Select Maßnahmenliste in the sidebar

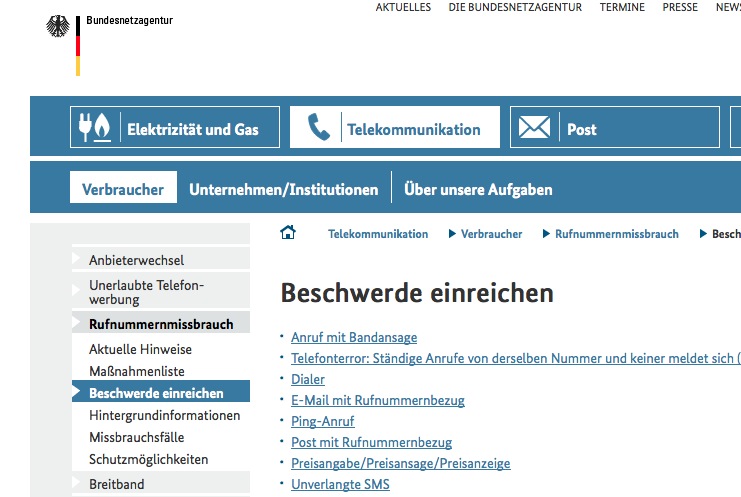137,371
